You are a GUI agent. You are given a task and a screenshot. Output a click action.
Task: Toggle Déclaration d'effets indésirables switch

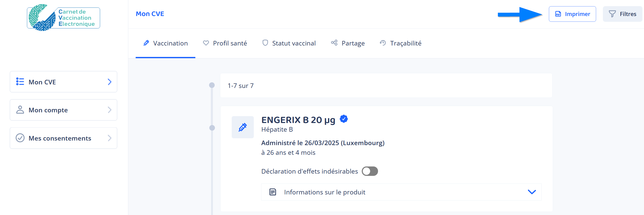pyautogui.click(x=370, y=171)
